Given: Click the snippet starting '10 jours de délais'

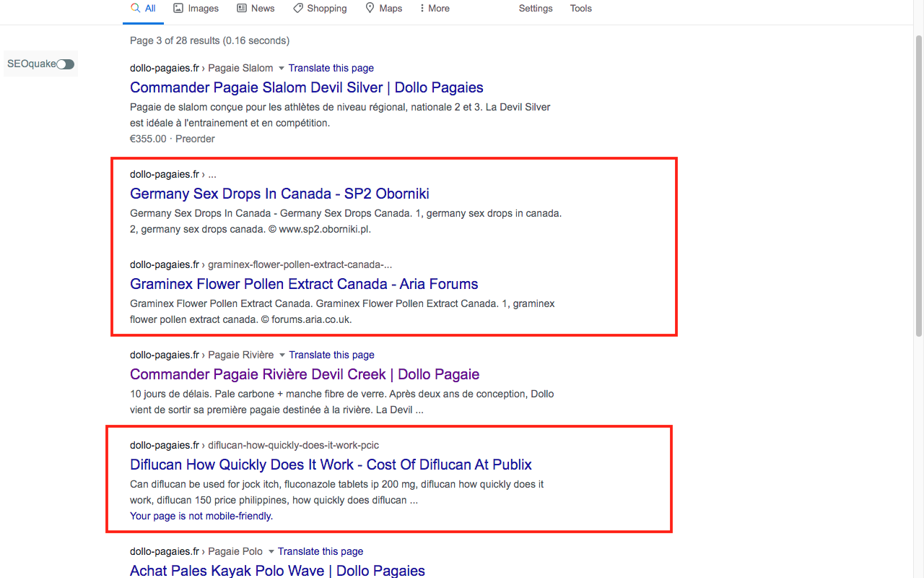Looking at the screenshot, I should click(342, 402).
